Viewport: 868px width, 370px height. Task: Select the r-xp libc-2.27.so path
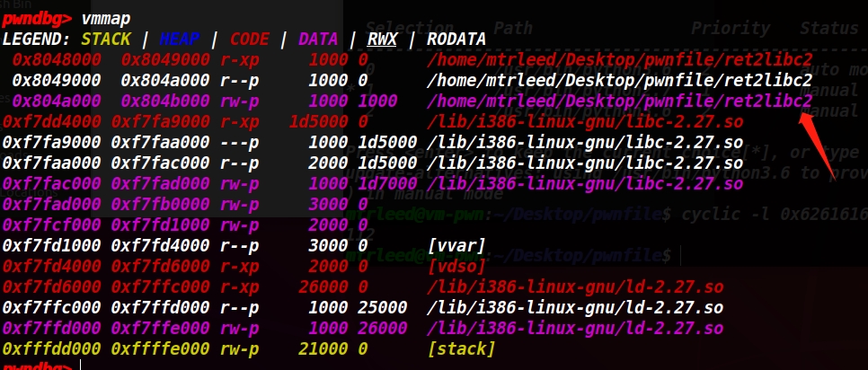[585, 121]
